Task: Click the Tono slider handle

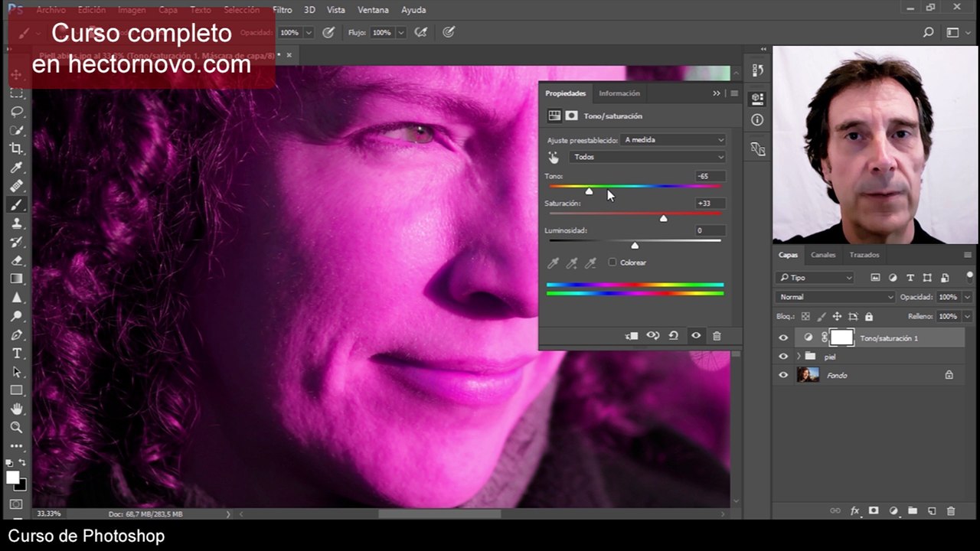Action: [x=589, y=191]
